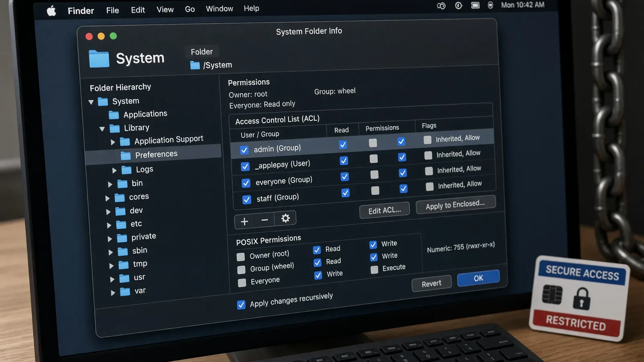Image resolution: width=644 pixels, height=362 pixels.
Task: Toggle Read column checkbox in admin (Group) row
Action: 343,144
